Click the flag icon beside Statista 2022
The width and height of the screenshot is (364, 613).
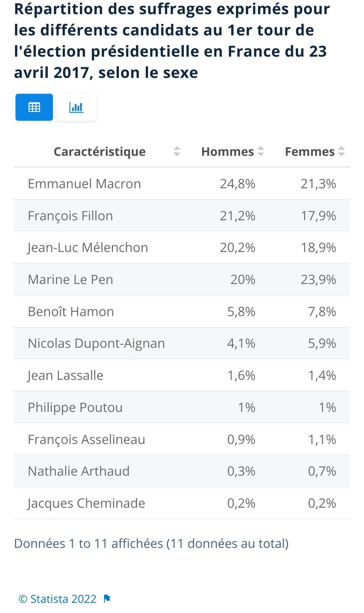[107, 599]
